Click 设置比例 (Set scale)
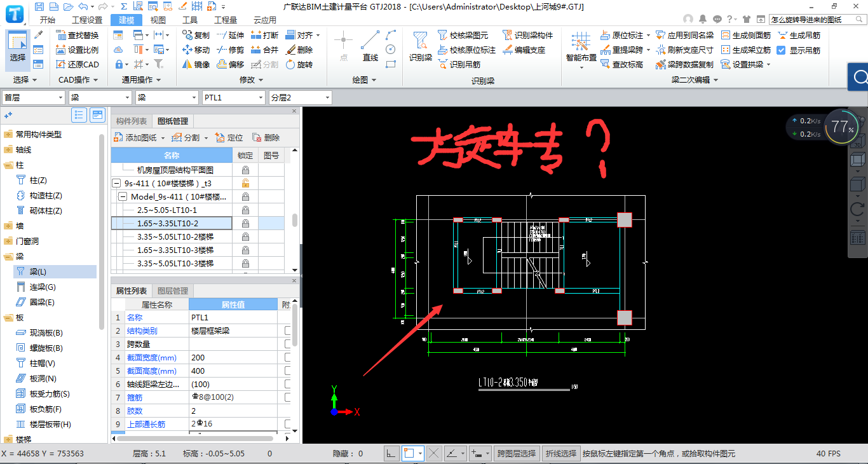The height and width of the screenshot is (464, 868). point(77,50)
